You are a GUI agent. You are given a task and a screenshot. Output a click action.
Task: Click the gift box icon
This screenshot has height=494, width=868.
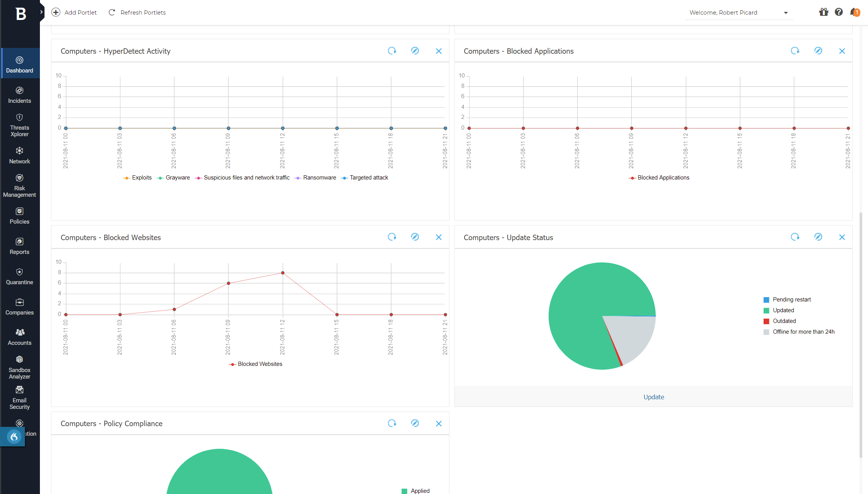click(823, 12)
